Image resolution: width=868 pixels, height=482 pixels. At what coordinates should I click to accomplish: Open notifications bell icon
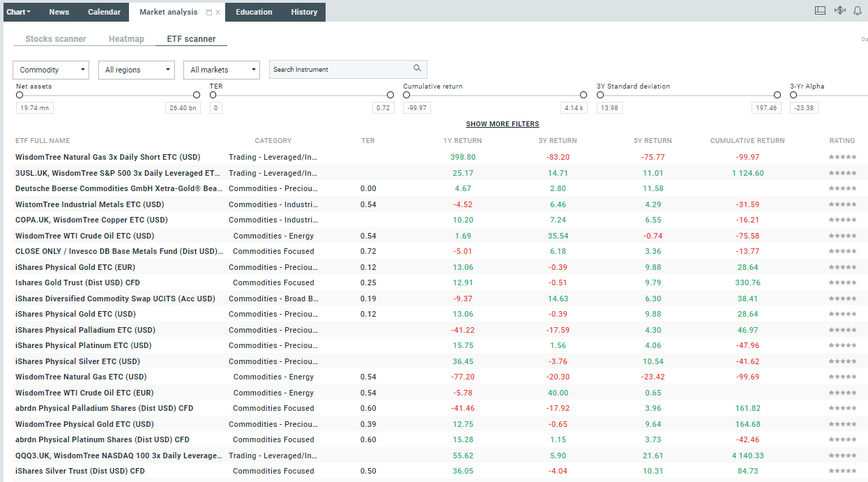click(858, 10)
